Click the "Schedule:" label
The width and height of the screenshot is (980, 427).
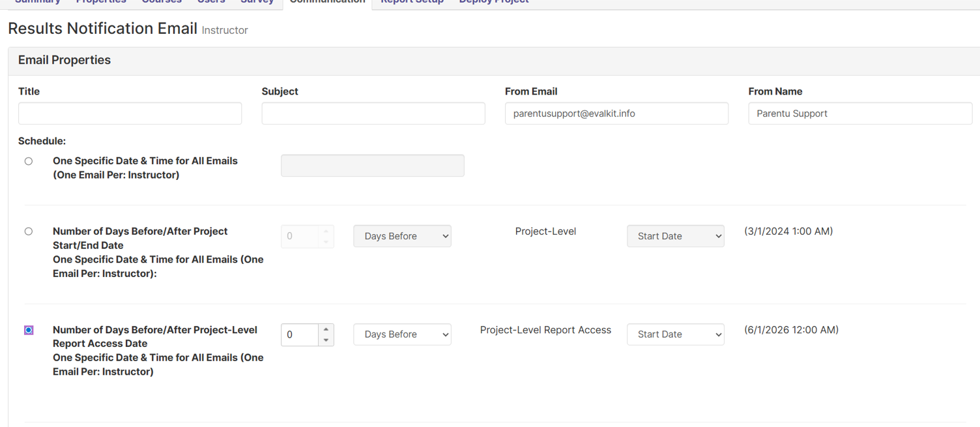click(x=42, y=141)
